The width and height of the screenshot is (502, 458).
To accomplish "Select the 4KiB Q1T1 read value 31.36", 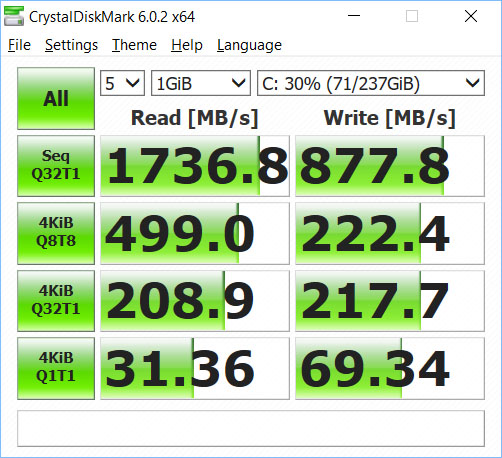I will tap(195, 368).
